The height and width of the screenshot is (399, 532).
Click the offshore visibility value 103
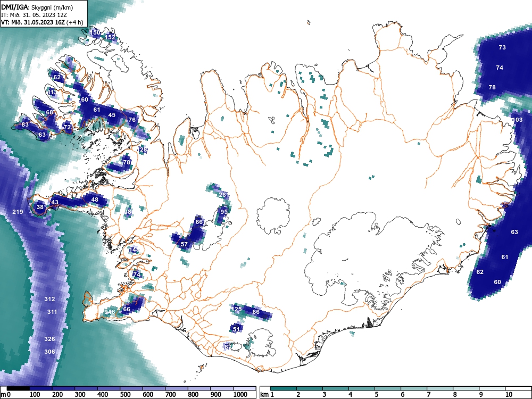tap(518, 119)
